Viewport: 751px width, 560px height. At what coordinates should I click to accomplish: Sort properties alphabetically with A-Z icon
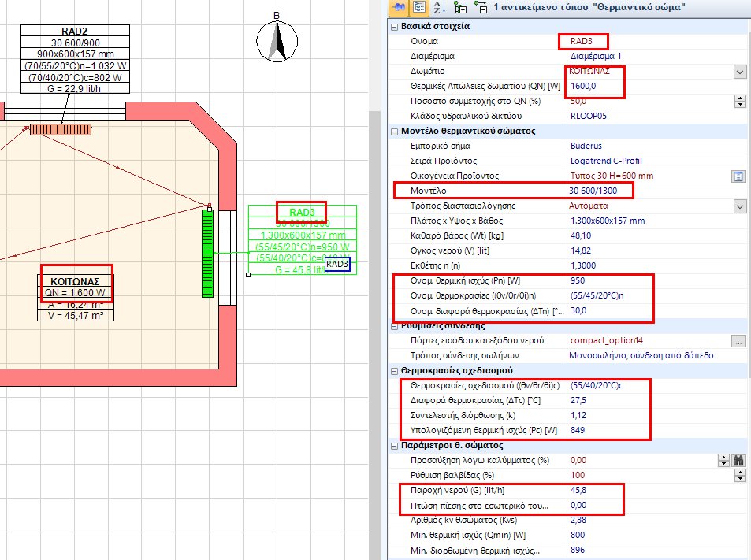point(439,7)
